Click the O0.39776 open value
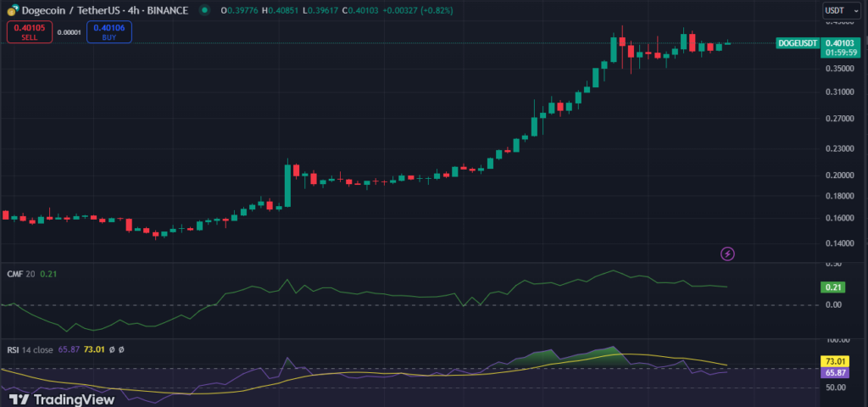 click(240, 10)
